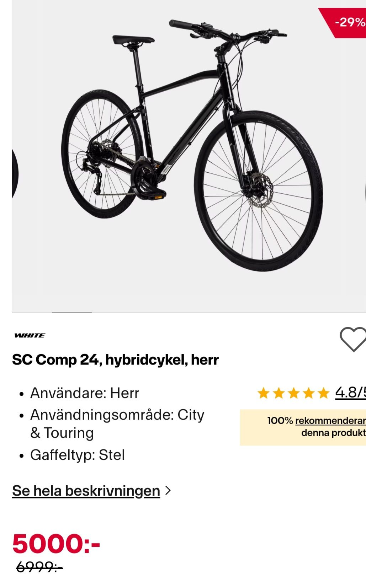Image resolution: width=366 pixels, height=588 pixels.
Task: Tap the SC Comp 24 product title
Action: pos(115,360)
